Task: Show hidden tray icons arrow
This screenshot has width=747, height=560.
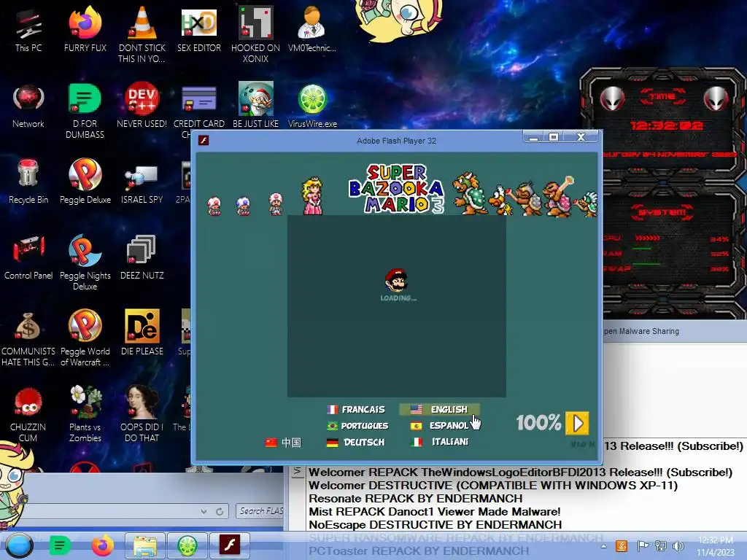Action: [x=603, y=546]
